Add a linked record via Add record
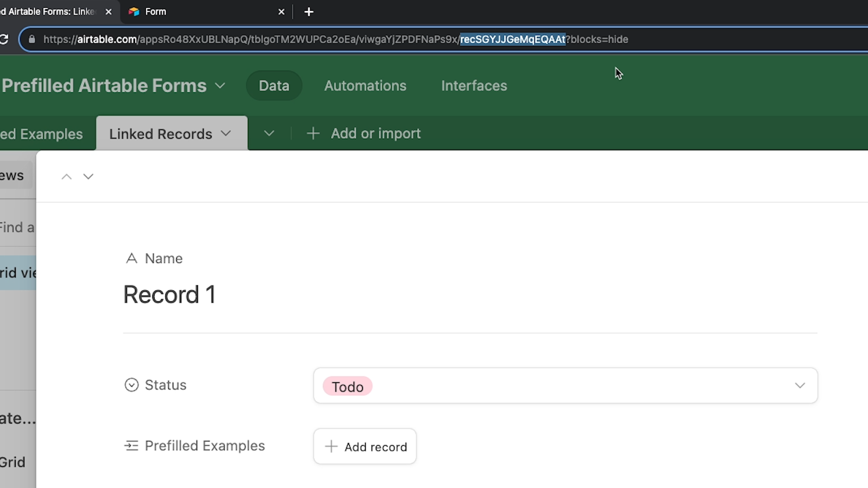This screenshot has height=488, width=868. 365,447
